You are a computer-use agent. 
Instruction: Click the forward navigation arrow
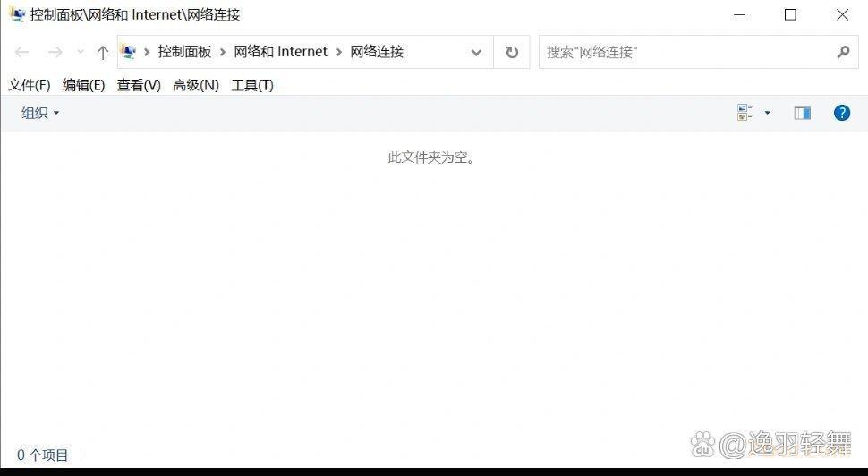coord(55,52)
